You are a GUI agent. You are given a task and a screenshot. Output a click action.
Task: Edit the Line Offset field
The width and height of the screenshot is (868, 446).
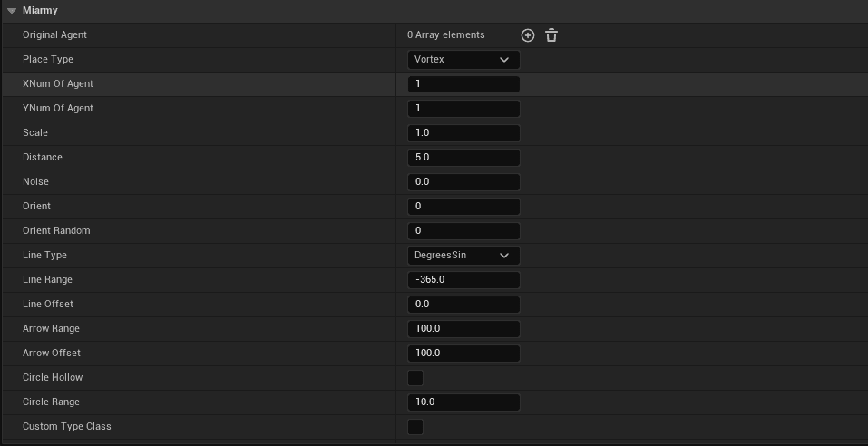(463, 305)
